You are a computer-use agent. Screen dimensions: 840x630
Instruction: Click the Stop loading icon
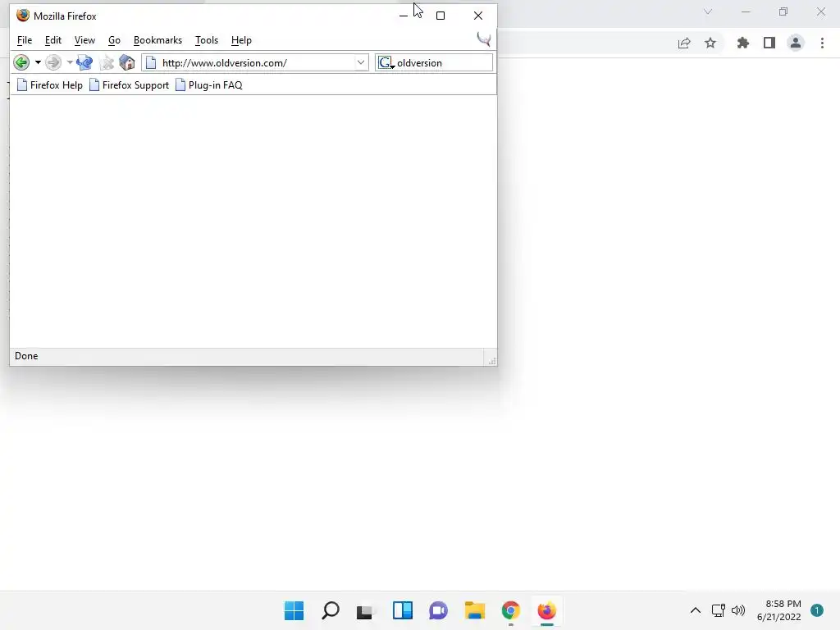click(x=107, y=62)
